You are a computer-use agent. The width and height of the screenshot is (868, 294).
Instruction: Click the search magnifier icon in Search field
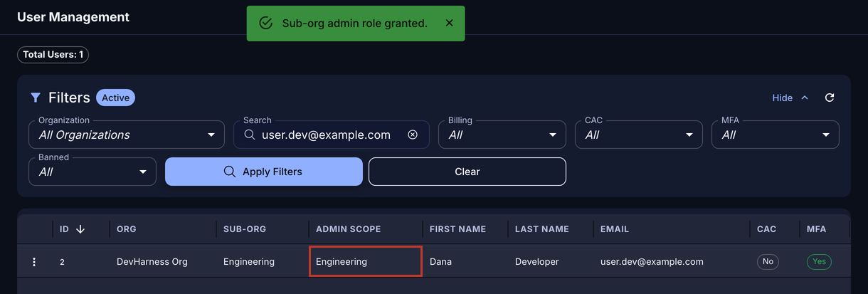[x=250, y=135]
